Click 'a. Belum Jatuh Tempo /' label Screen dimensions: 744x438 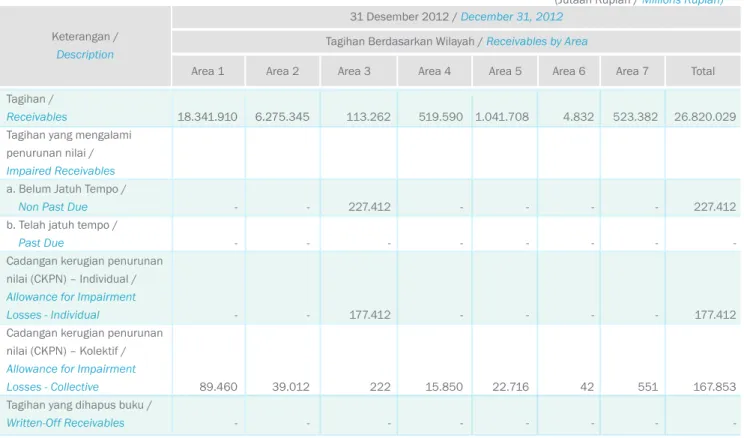66,189
